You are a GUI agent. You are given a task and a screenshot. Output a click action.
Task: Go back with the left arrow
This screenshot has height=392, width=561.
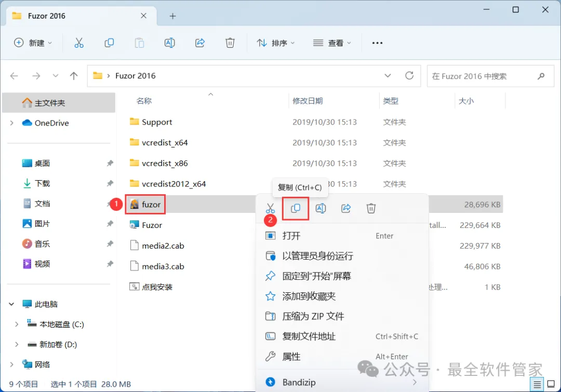[x=14, y=76]
